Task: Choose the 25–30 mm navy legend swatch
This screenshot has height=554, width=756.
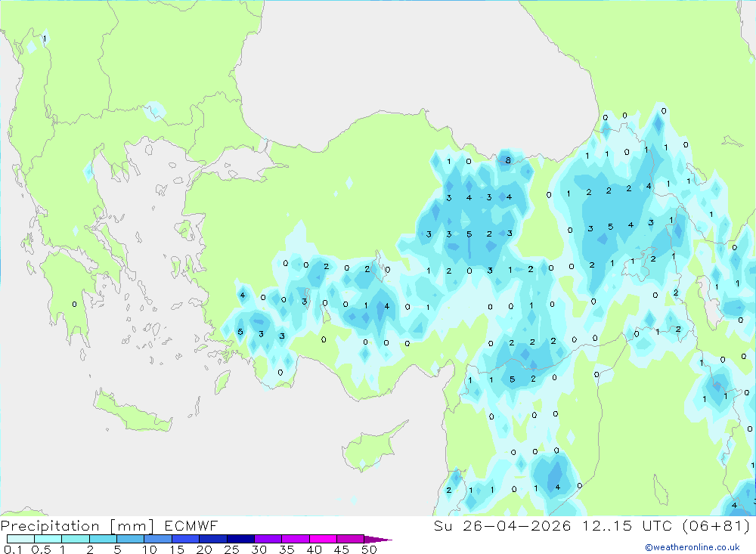Action: pos(240,539)
